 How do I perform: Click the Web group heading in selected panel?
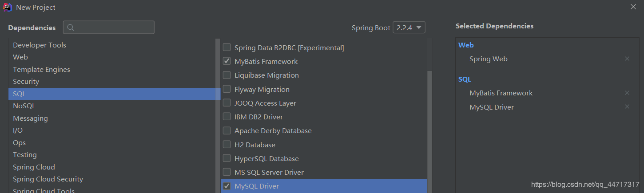[x=466, y=45]
